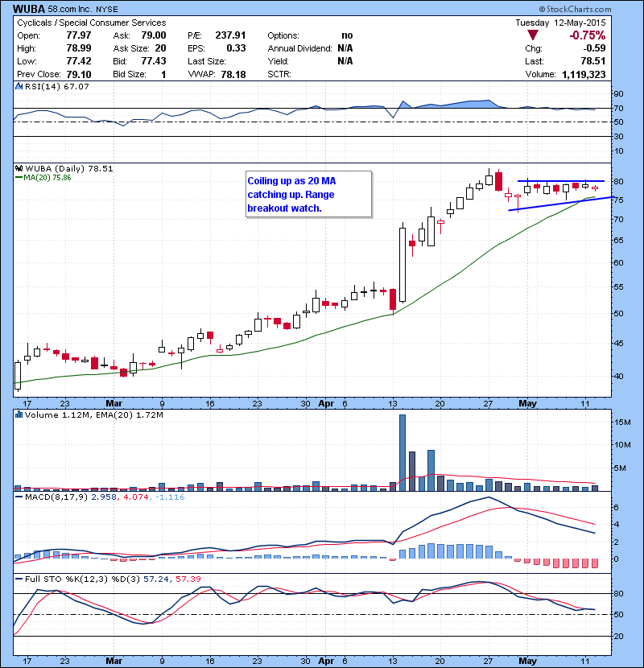Click the 58.com Inc. company name

[x=71, y=9]
